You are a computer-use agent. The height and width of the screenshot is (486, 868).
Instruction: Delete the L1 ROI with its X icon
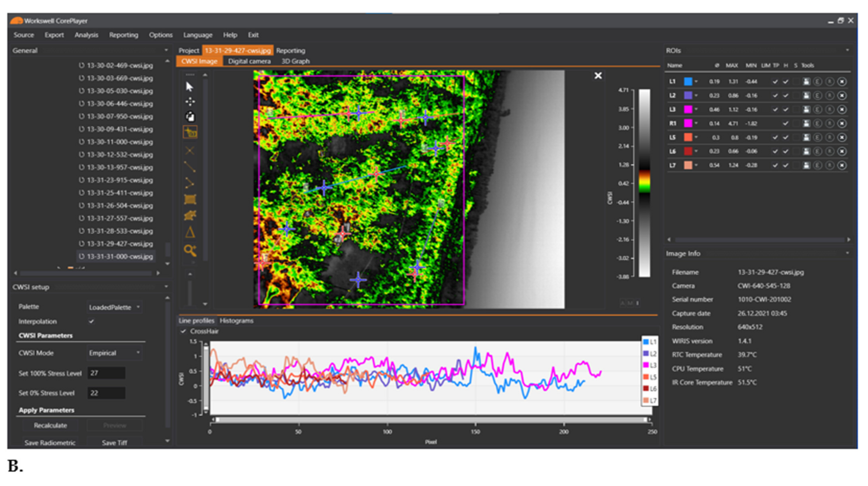[842, 82]
